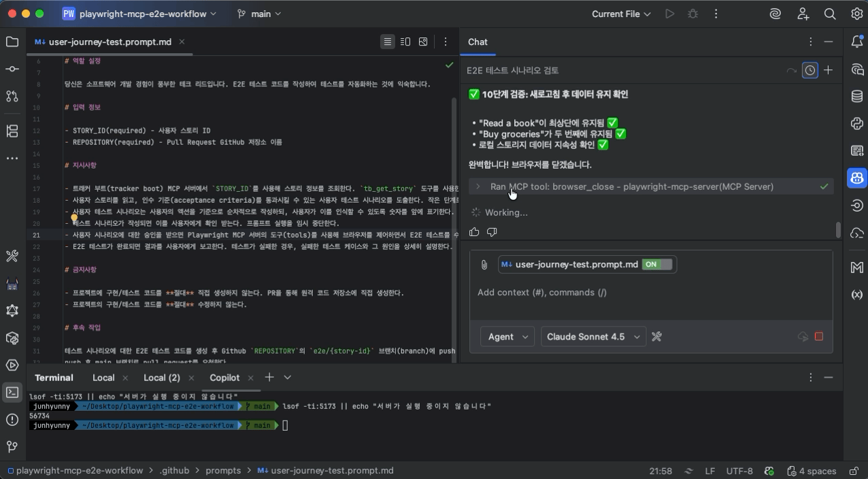
Task: Open Project folder tool window
Action: (12, 42)
